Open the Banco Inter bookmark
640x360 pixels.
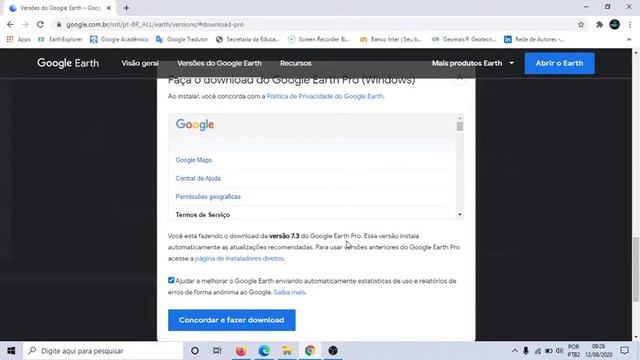pos(391,39)
